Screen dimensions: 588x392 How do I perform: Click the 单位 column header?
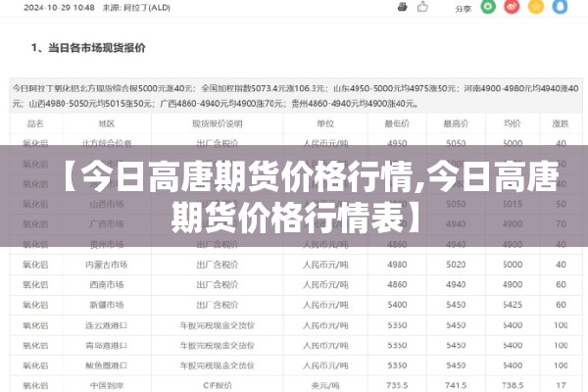pos(325,123)
